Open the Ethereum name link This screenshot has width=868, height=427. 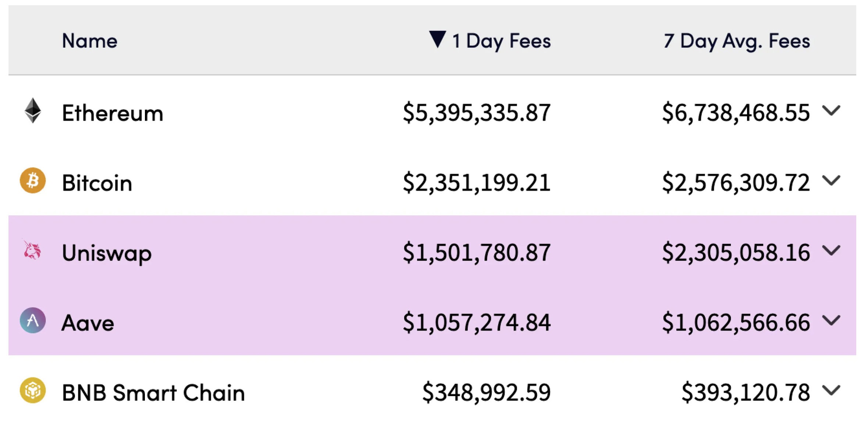[113, 113]
